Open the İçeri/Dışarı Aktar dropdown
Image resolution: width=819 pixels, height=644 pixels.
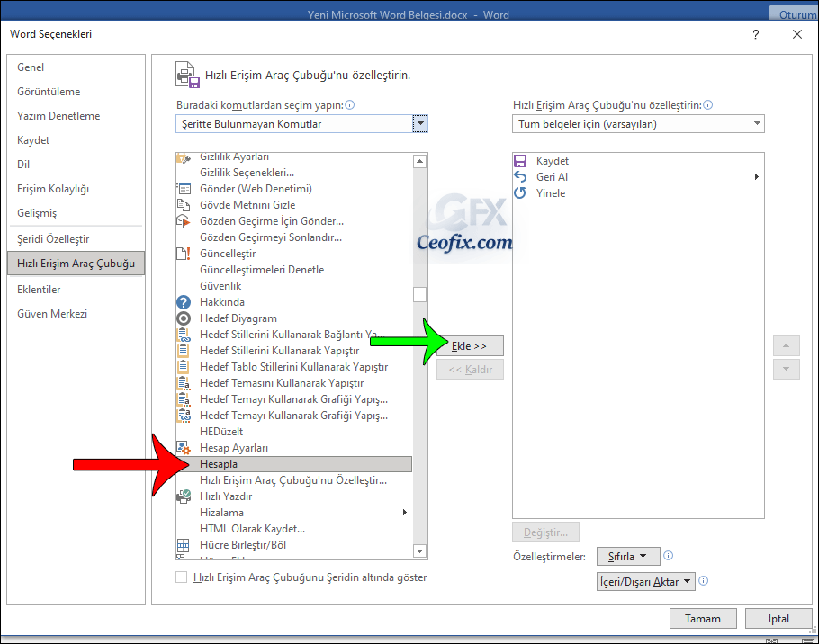[645, 581]
